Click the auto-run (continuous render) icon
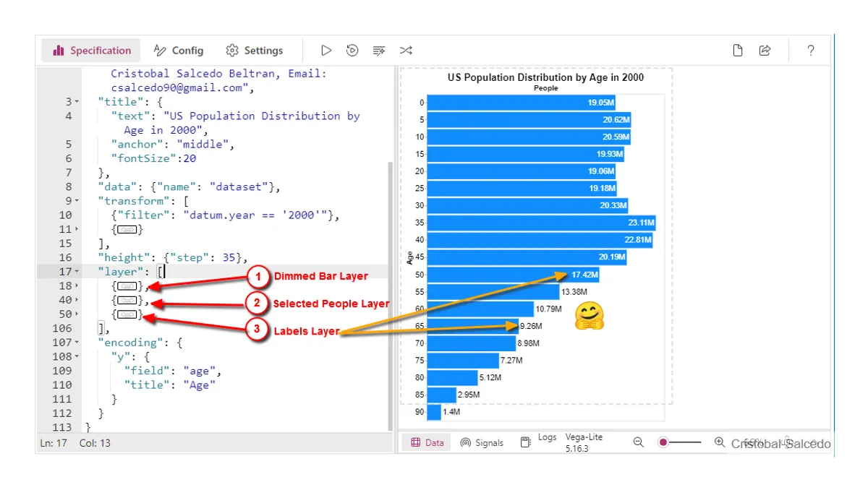This screenshot has height=490, width=868. click(352, 50)
